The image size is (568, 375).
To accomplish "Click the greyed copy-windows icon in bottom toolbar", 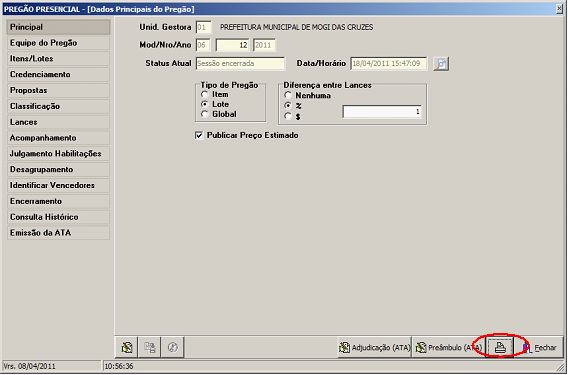I will click(x=150, y=347).
